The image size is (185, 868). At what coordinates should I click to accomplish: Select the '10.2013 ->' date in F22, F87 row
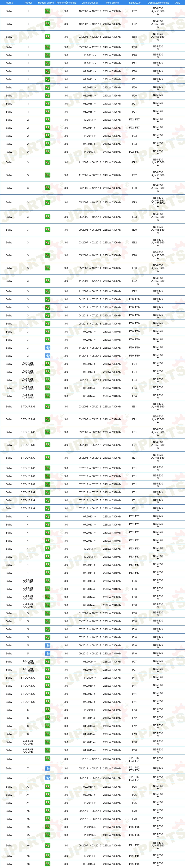pos(90,120)
